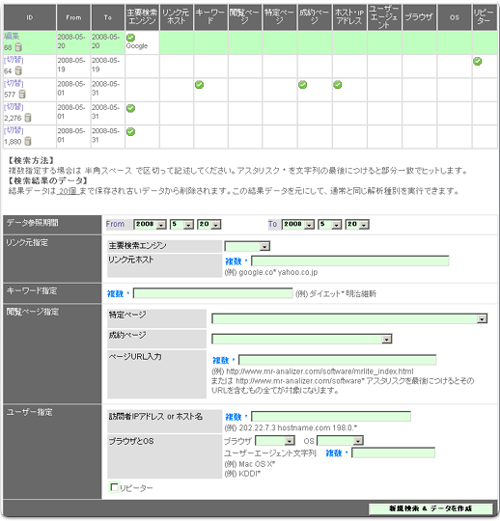Click the green check in the キーワード column
The height and width of the screenshot is (521, 500).
[x=199, y=85]
